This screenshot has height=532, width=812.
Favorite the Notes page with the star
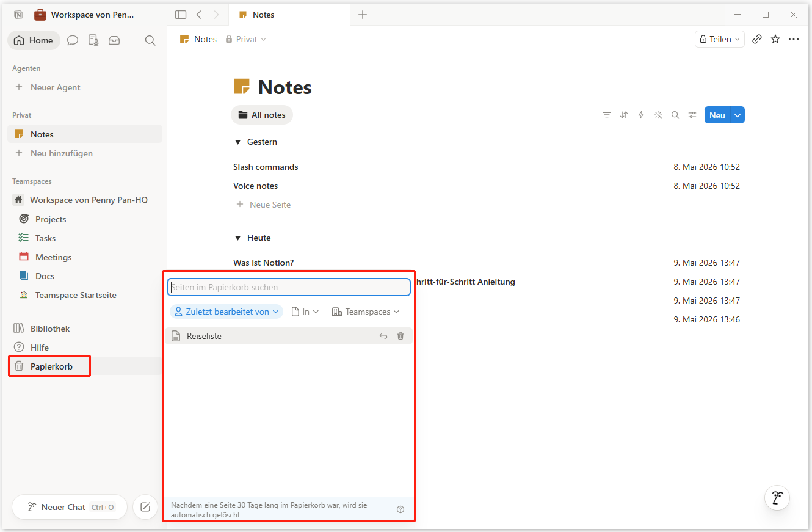point(775,39)
